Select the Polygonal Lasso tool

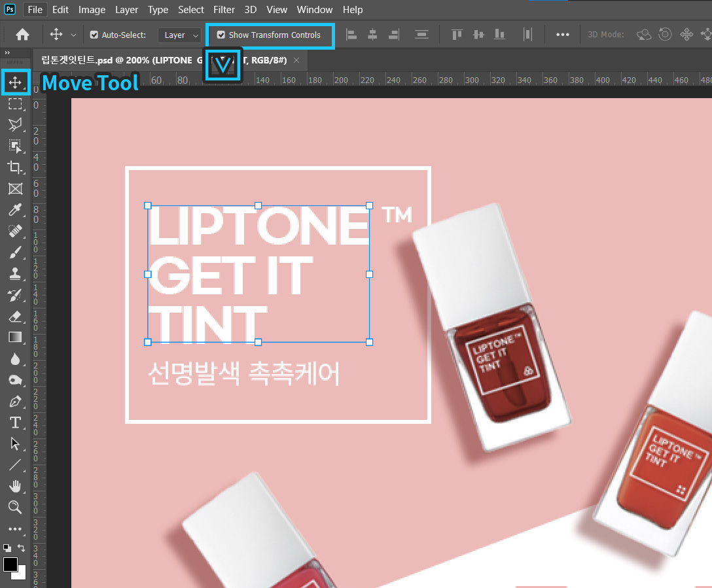coord(15,125)
